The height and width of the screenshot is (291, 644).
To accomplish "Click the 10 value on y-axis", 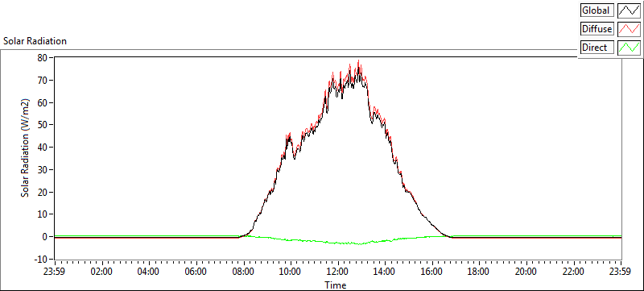I will pyautogui.click(x=42, y=214).
